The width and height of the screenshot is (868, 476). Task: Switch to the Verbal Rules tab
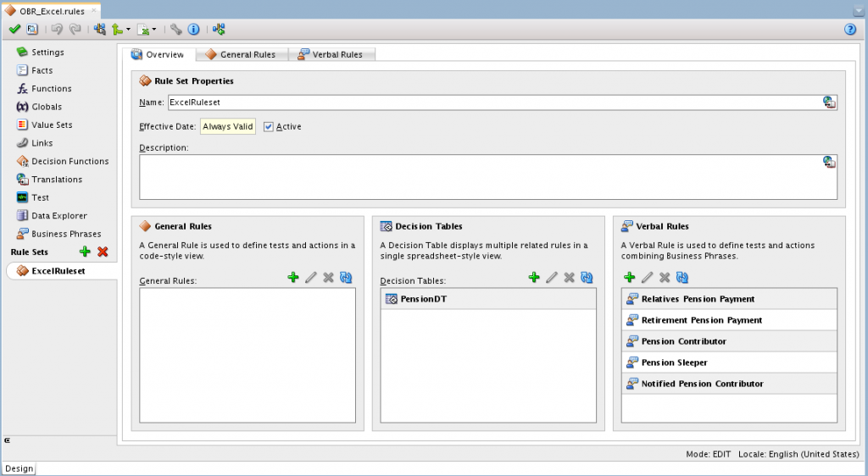click(x=331, y=54)
